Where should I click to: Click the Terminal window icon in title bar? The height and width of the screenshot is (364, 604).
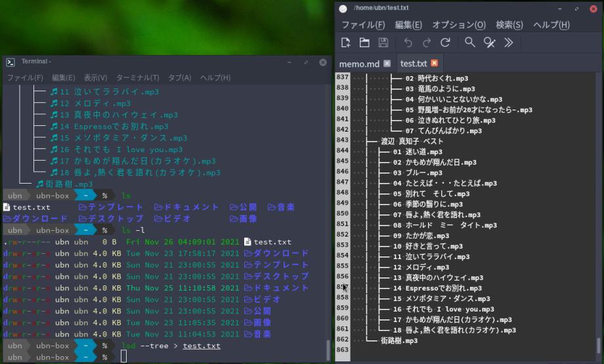(11, 62)
